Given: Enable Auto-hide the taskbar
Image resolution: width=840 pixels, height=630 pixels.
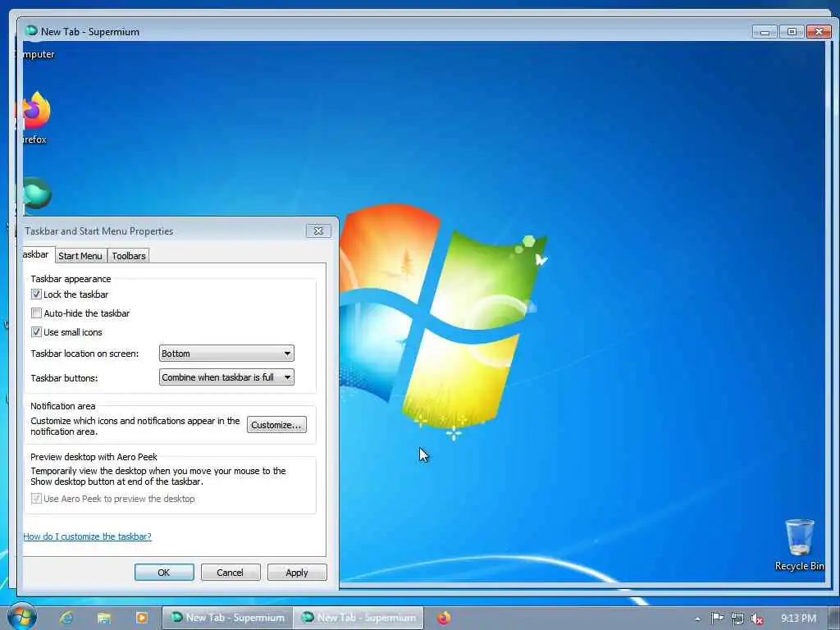Looking at the screenshot, I should [x=36, y=313].
